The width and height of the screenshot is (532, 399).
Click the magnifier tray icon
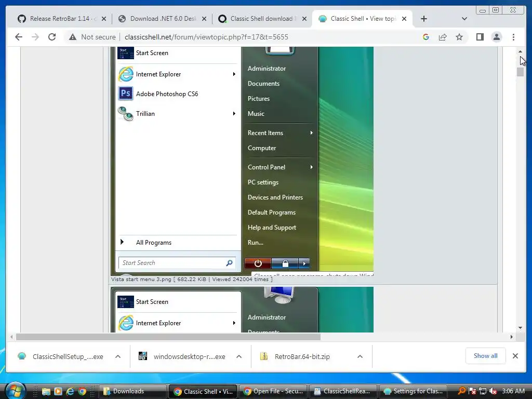tap(461, 391)
